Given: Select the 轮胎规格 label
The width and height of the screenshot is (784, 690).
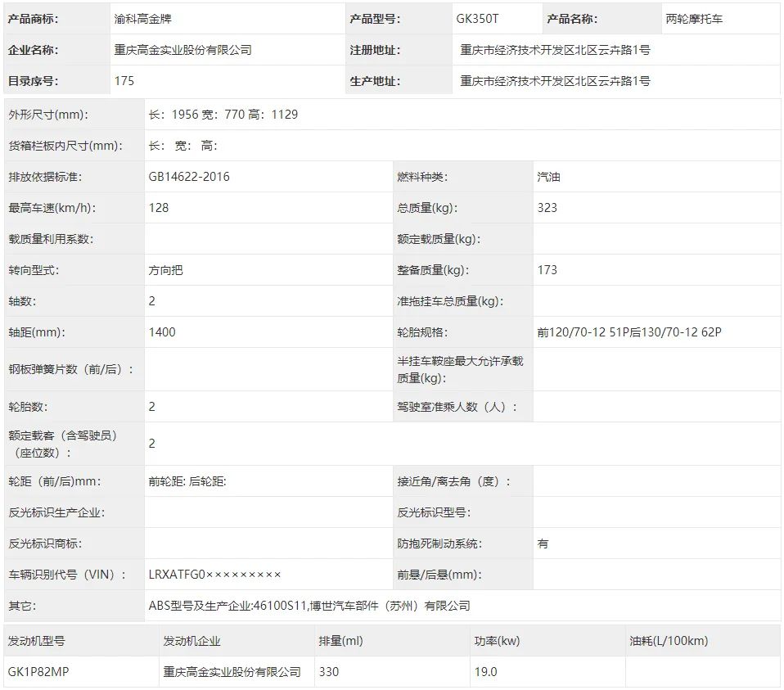Looking at the screenshot, I should 422,332.
